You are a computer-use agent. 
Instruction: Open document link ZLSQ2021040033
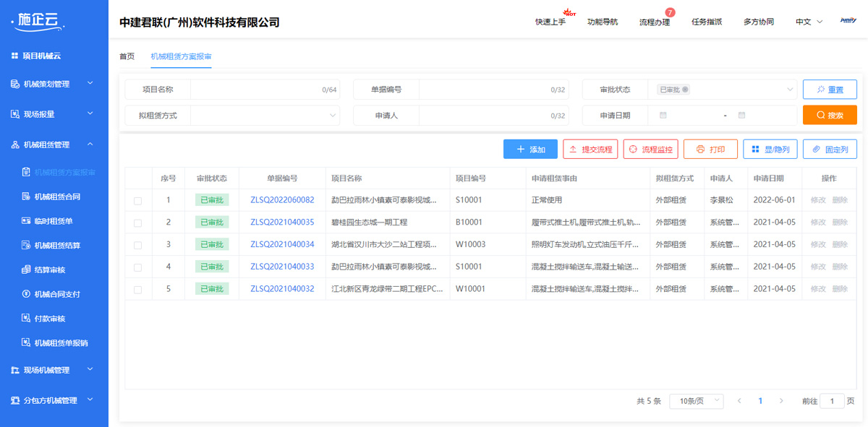pyautogui.click(x=282, y=267)
